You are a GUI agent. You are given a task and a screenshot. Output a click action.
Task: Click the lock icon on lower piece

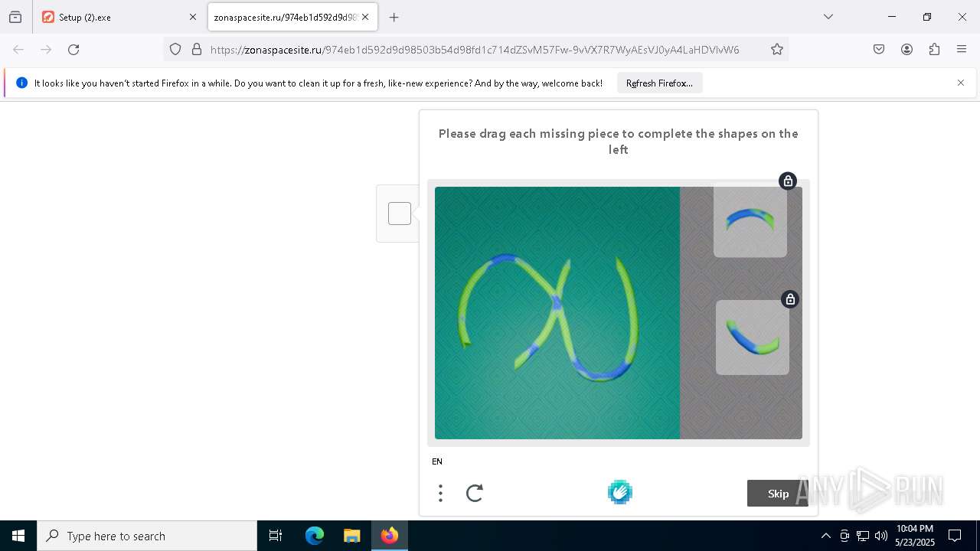[x=790, y=299]
